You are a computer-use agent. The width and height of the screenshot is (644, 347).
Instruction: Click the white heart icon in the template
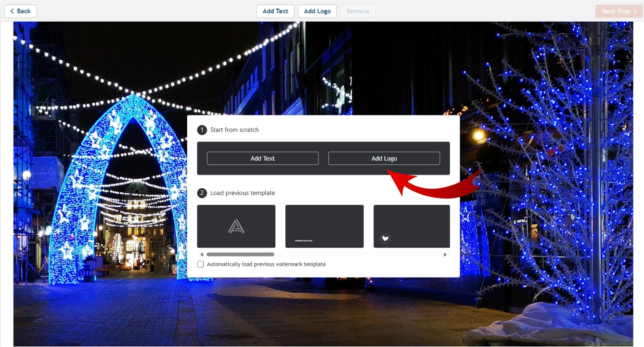pyautogui.click(x=385, y=238)
